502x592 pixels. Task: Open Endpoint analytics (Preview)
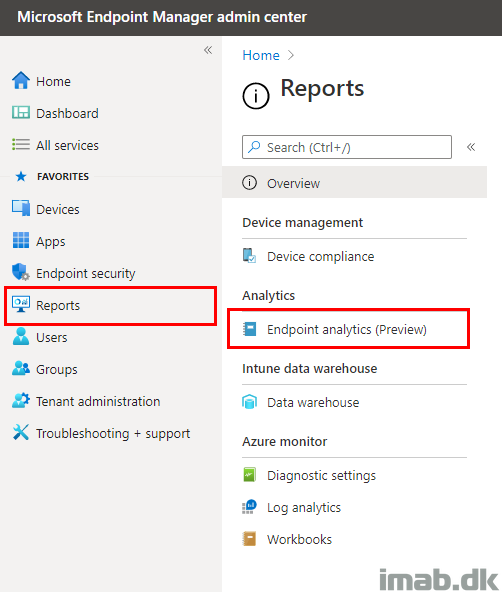click(x=346, y=329)
